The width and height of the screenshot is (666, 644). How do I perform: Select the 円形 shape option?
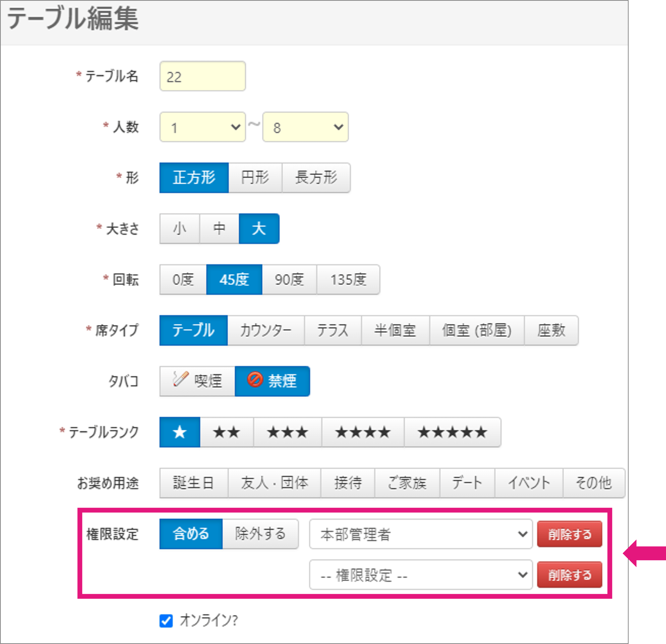[255, 178]
